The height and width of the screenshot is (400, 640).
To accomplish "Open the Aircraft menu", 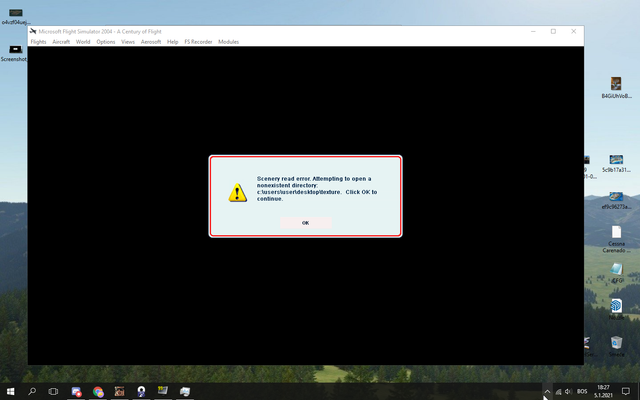I will tap(61, 42).
